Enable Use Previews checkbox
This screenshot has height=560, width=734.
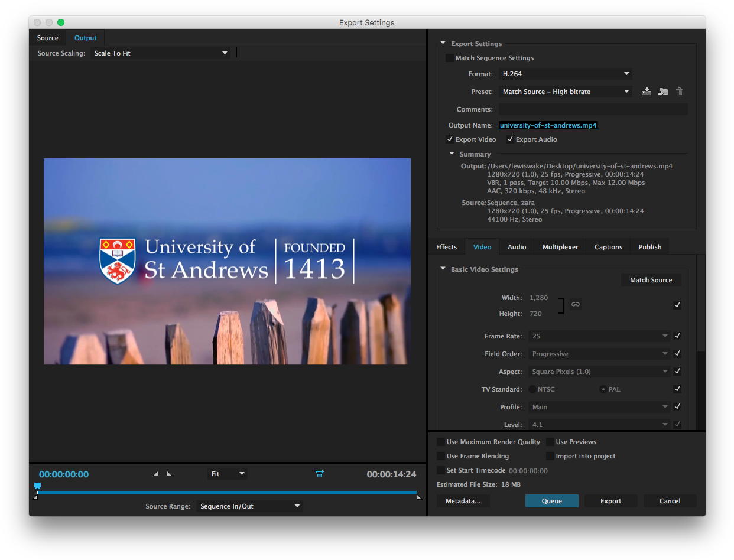[x=550, y=442]
